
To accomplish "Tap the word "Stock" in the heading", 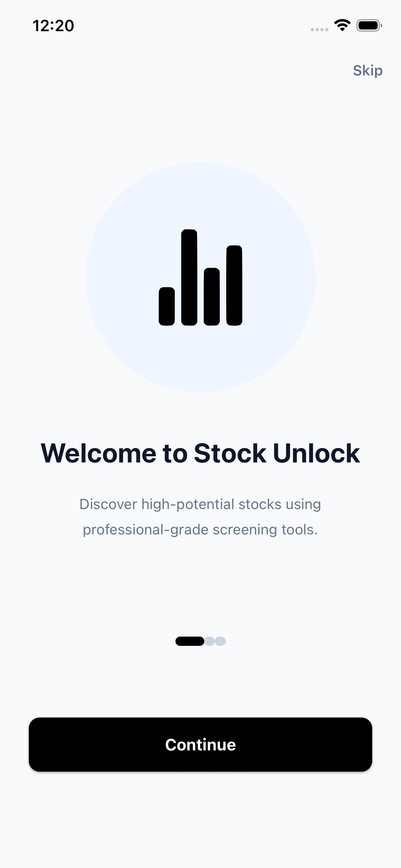I will [x=230, y=453].
